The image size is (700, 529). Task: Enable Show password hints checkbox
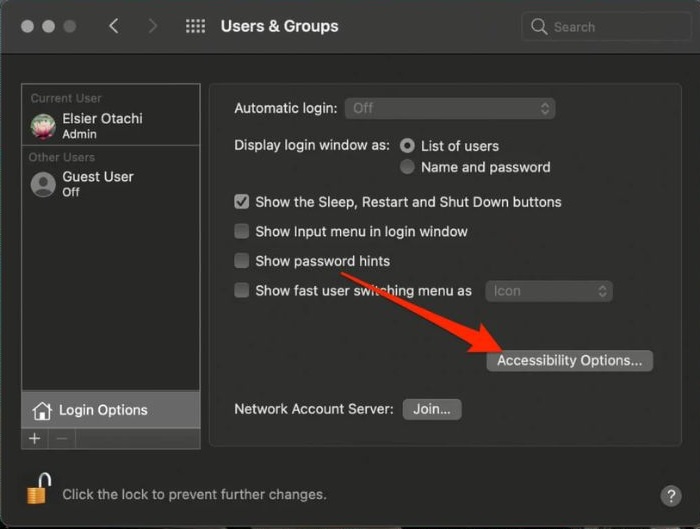[x=242, y=261]
